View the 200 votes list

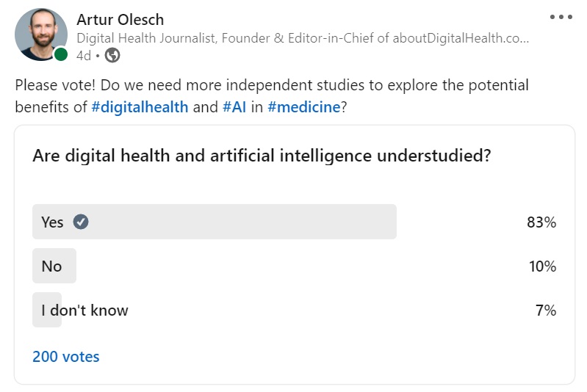[x=66, y=357]
